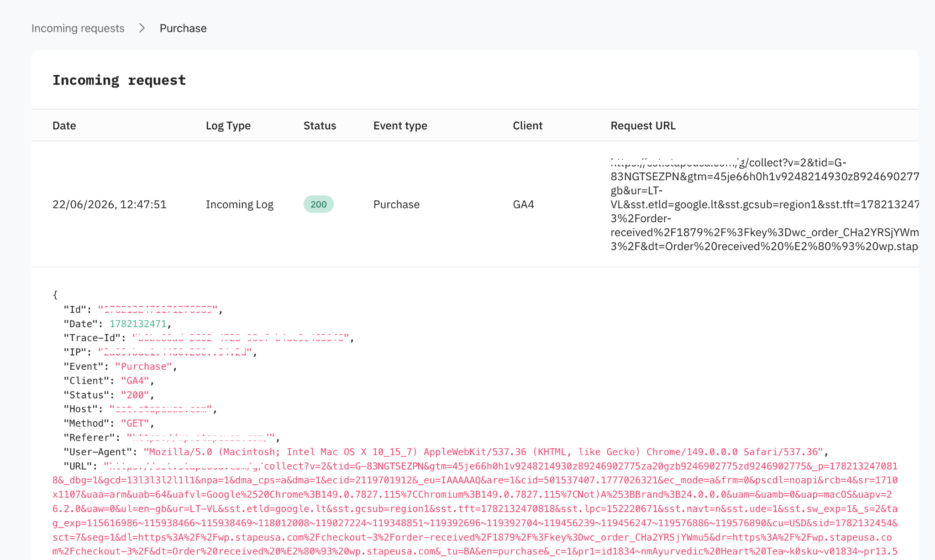The image size is (935, 560).
Task: Open the Incoming requests breadcrumb link
Action: (78, 28)
